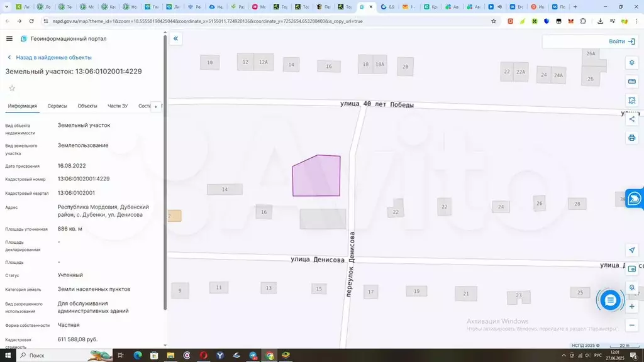Collapse the info panel with double chevron
This screenshot has height=362, width=644.
click(176, 38)
